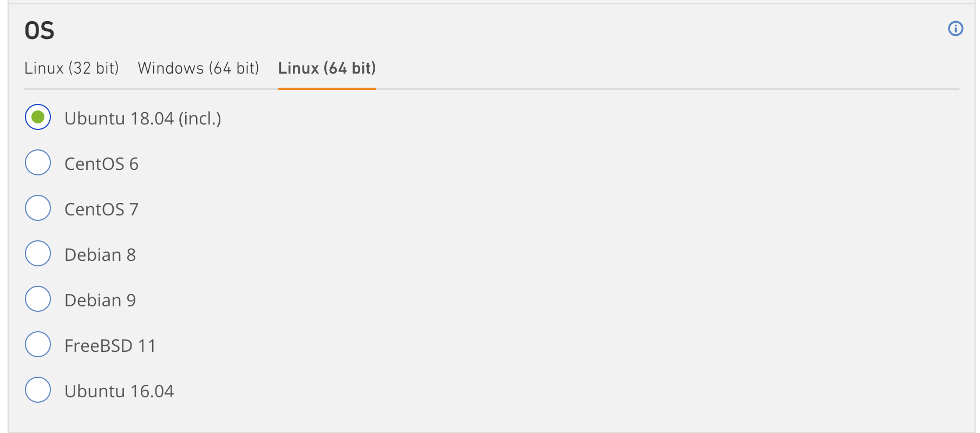
Task: Click the "OS" section heading
Action: click(x=40, y=31)
